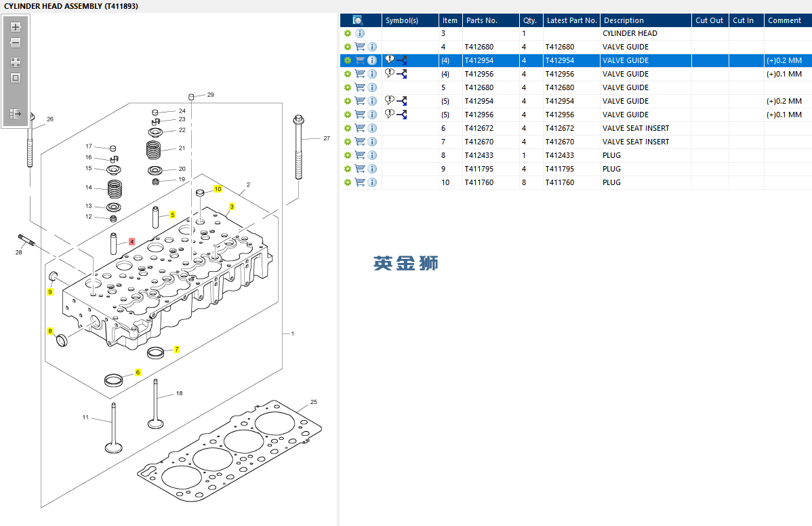
Task: Add T411760 PLUG to the cart
Action: 360,182
